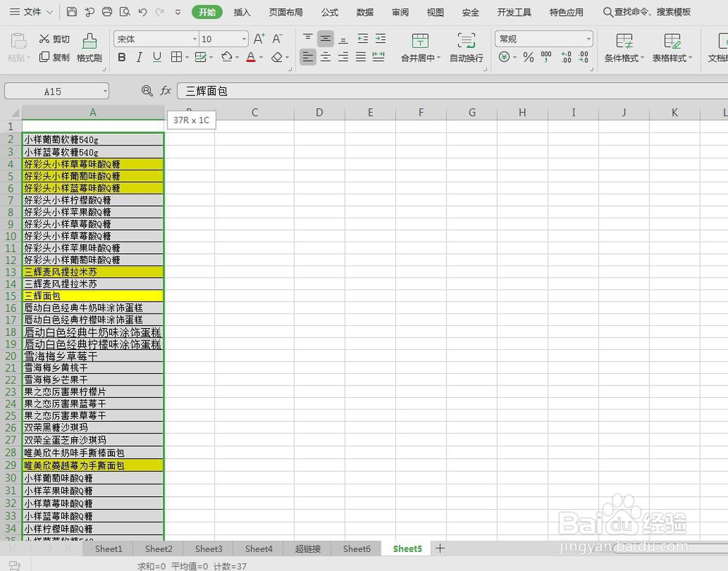Click increase decimal places icon

tap(566, 57)
